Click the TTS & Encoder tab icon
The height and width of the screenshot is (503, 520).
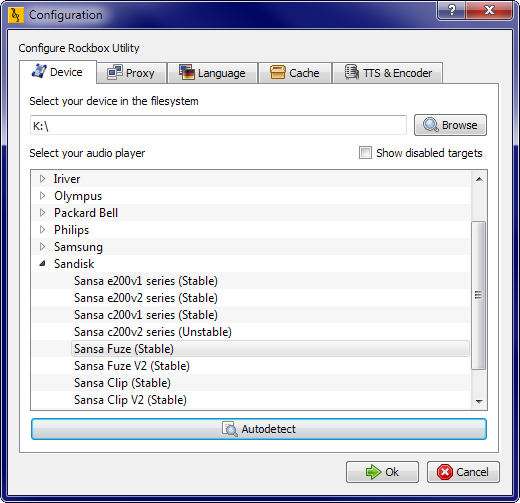[351, 72]
